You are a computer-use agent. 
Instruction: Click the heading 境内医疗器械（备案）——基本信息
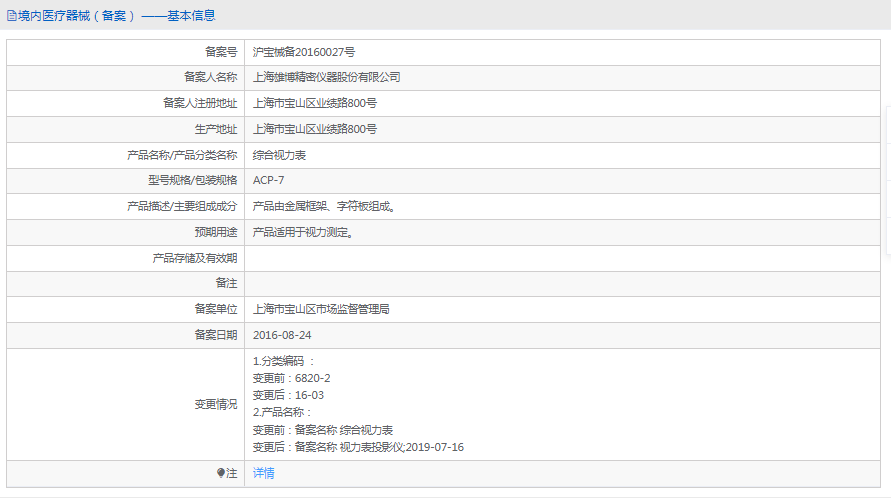116,16
